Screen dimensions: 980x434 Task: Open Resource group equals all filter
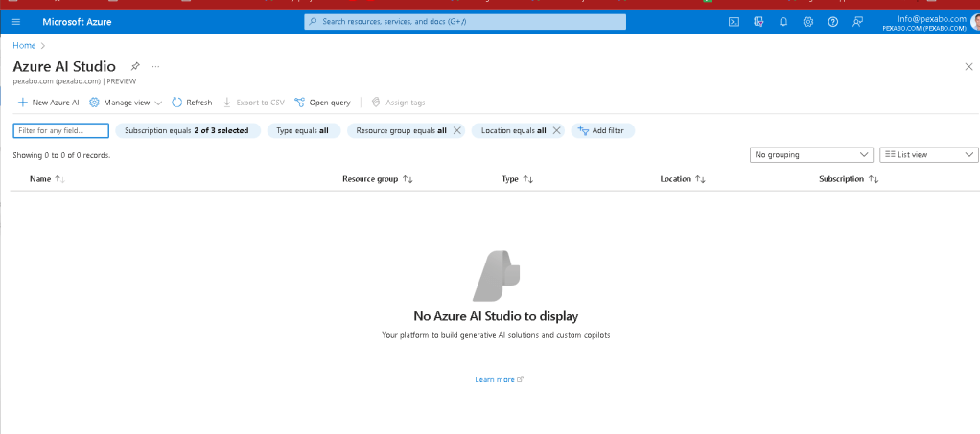point(401,130)
